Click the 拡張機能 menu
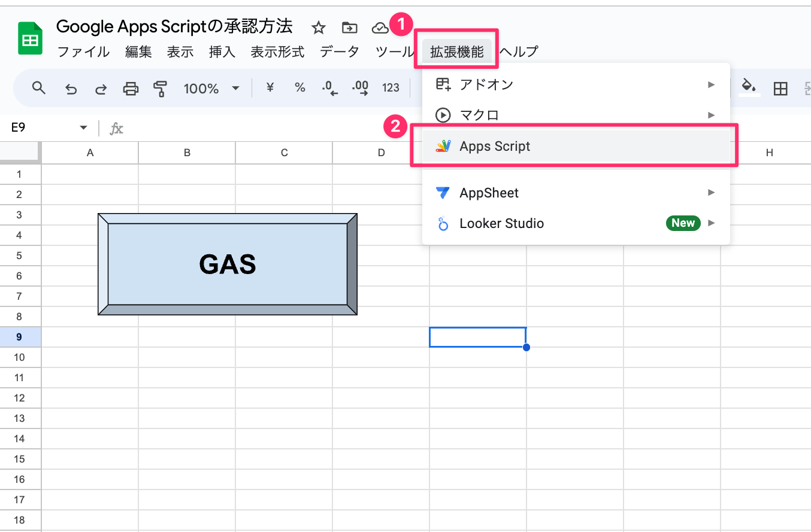811x532 pixels. [x=456, y=52]
